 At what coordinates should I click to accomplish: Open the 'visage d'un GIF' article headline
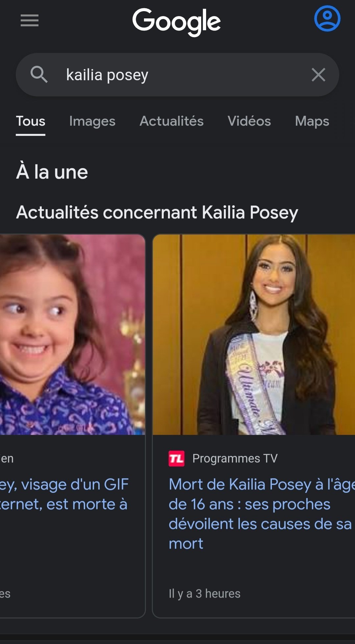64,494
